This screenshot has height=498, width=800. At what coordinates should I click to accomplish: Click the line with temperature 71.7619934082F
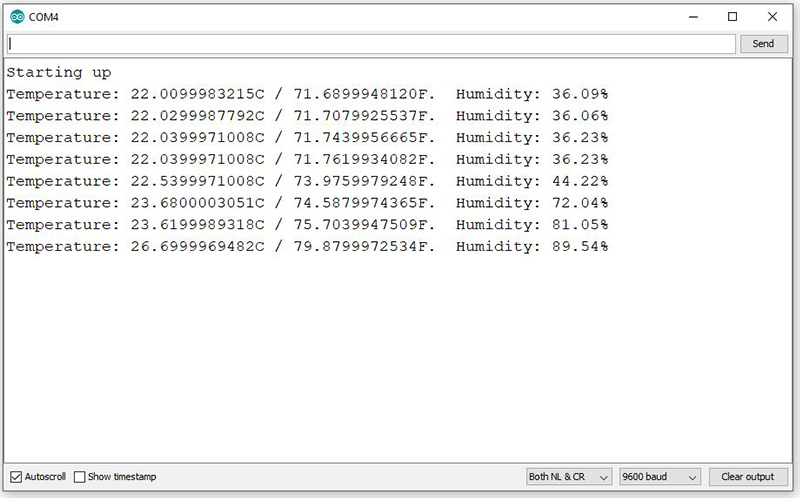307,159
